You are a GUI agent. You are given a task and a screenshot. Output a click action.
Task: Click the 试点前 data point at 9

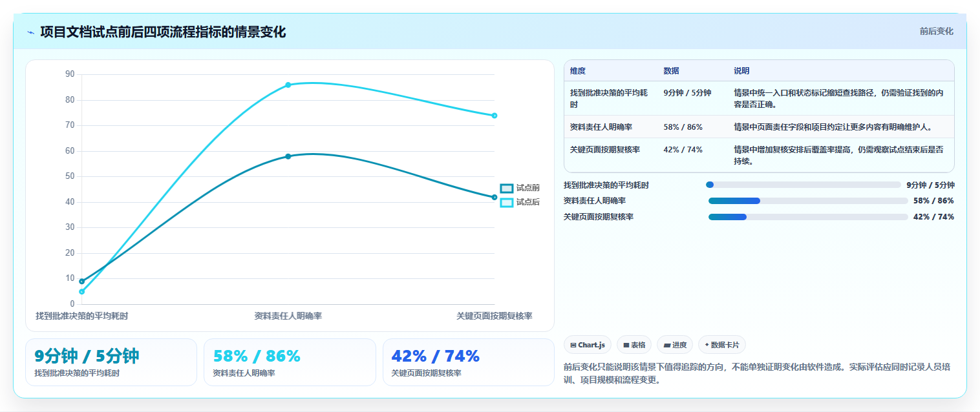[x=81, y=281]
